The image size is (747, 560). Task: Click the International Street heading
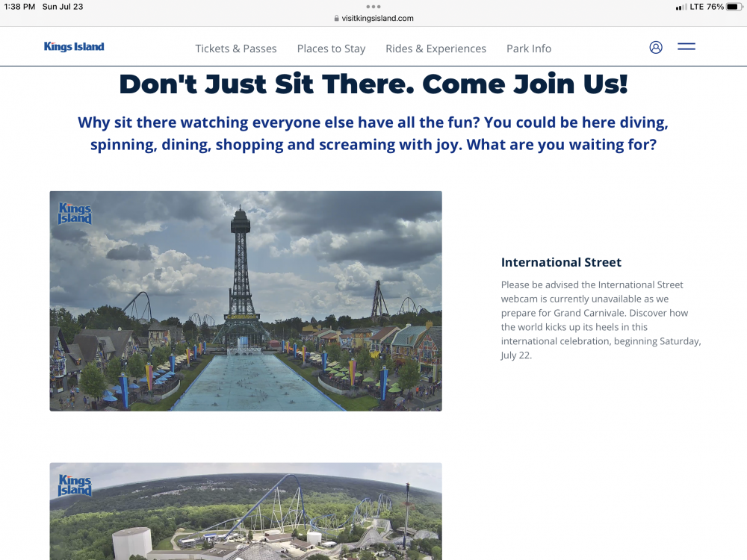pos(561,262)
